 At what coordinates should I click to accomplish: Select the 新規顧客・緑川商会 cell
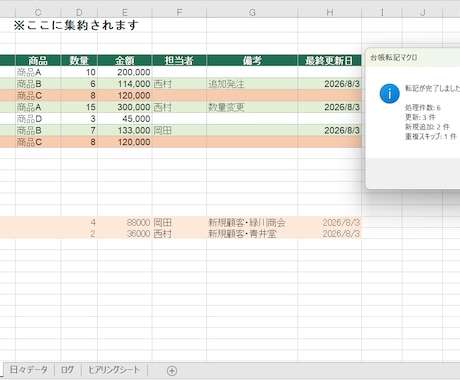(x=252, y=222)
